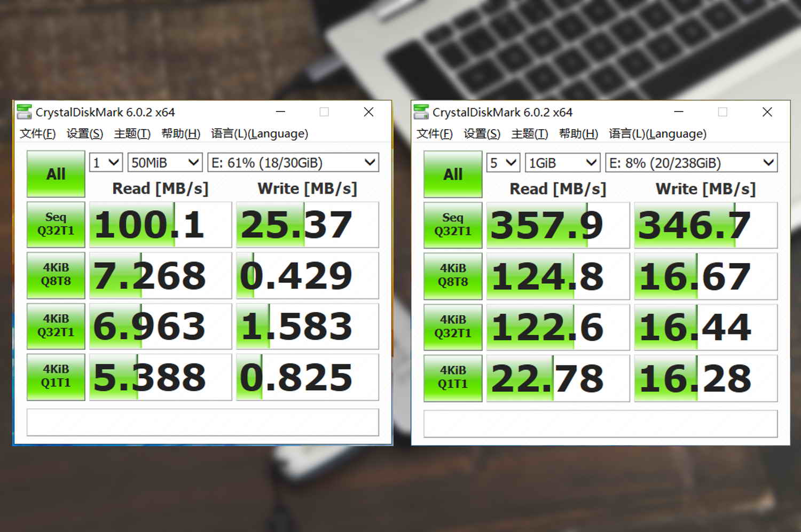Start 4KiB Q1T1 test in right window
The image size is (801, 532).
453,378
